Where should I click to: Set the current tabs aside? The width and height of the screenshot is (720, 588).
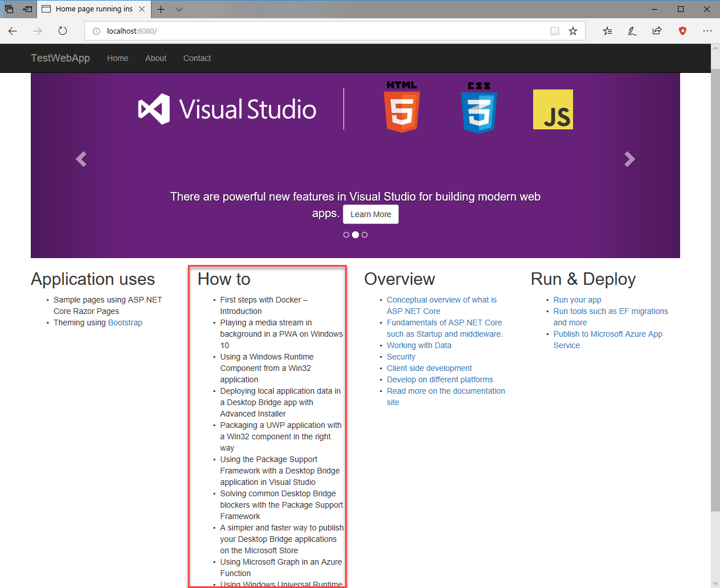point(27,9)
